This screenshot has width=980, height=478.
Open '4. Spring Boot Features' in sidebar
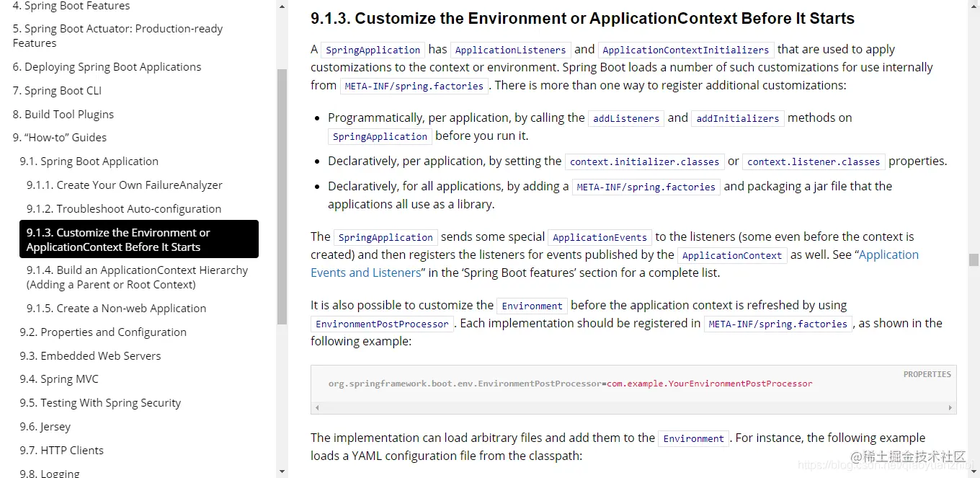71,6
